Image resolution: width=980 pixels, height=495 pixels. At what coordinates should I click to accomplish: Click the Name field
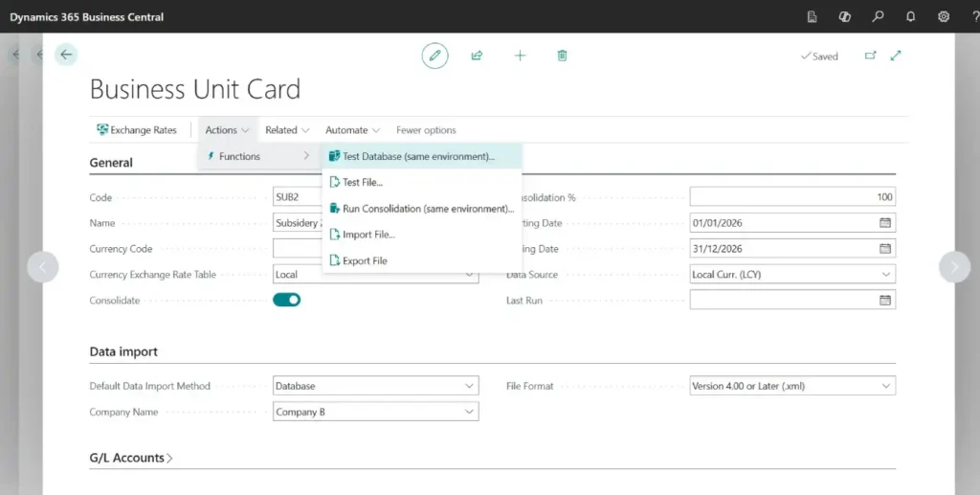coord(298,222)
